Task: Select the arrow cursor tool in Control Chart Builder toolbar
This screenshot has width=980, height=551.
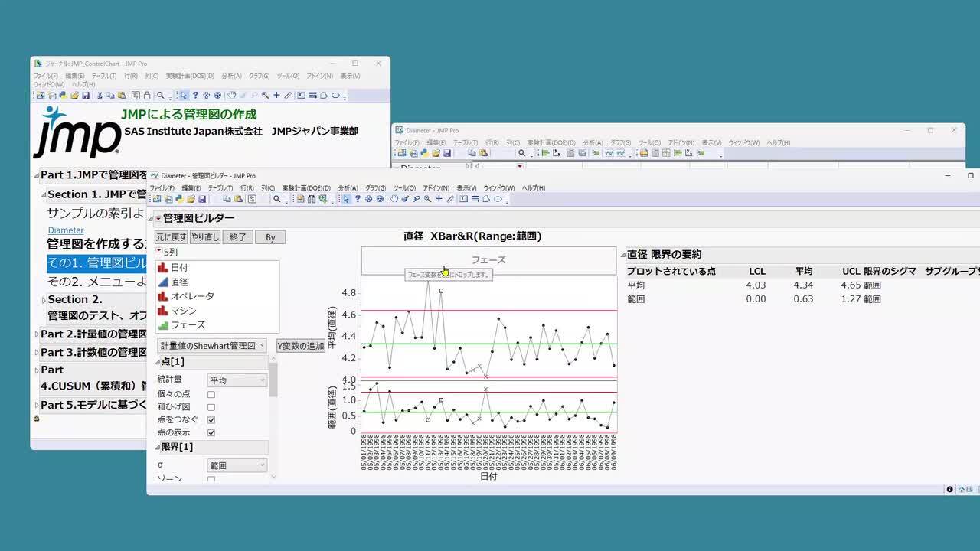Action: coord(346,199)
